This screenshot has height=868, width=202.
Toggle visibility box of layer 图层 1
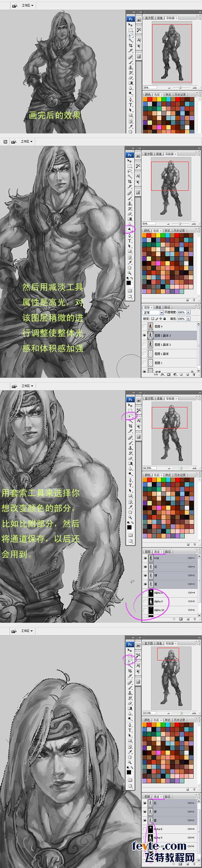(145, 363)
